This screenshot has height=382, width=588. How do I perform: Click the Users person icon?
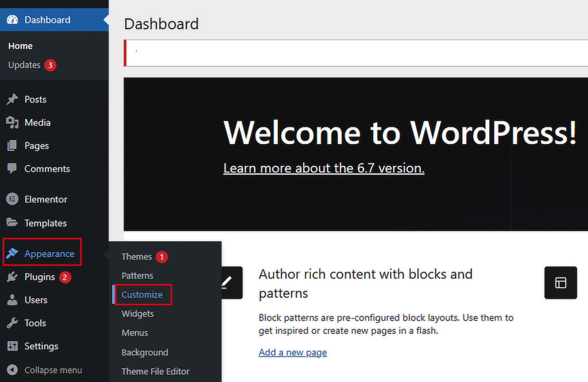click(x=12, y=300)
